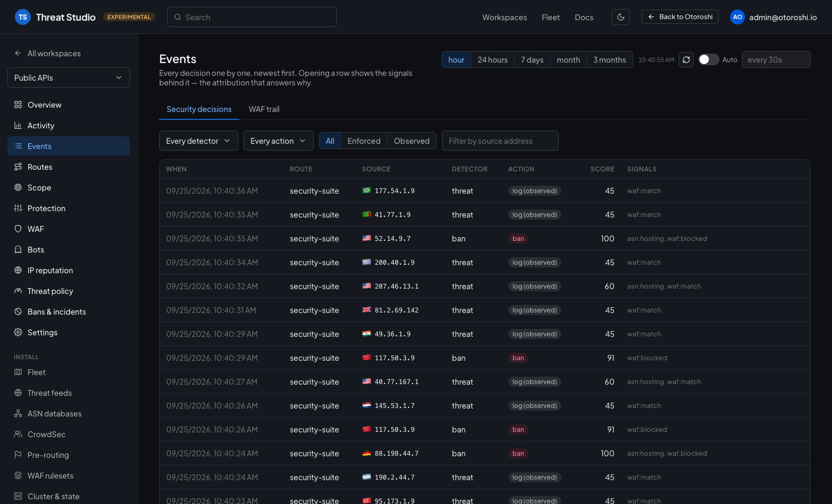Set time range to 7 days
832x504 pixels.
(532, 59)
